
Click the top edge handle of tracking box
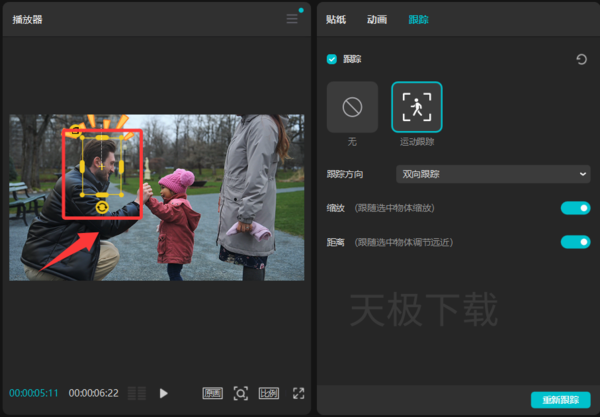point(102,137)
